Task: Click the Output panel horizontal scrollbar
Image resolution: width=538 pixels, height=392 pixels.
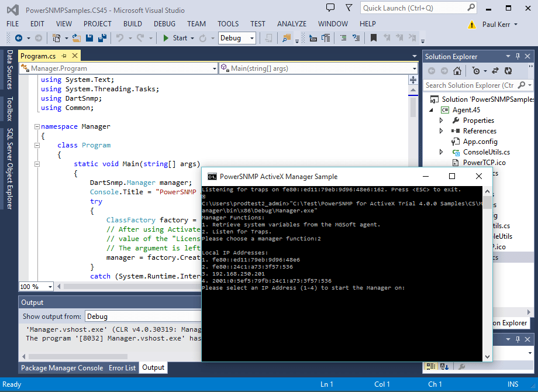Action: tap(78, 356)
